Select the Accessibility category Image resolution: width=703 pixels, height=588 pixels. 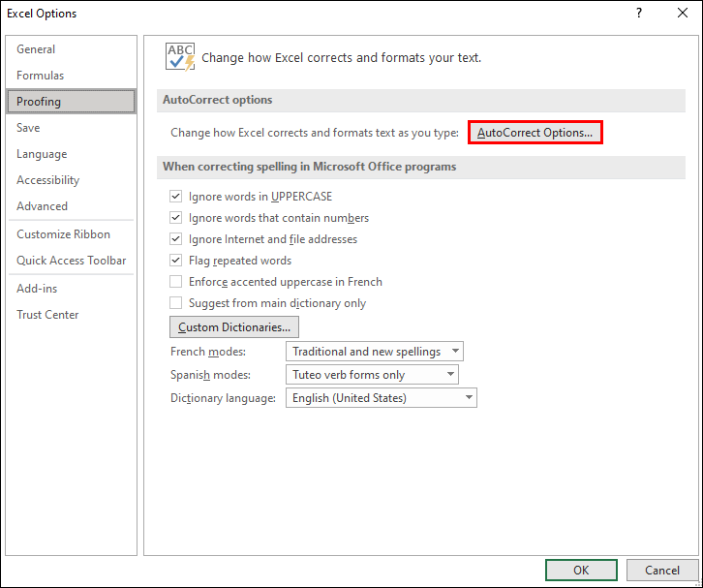coord(72,180)
